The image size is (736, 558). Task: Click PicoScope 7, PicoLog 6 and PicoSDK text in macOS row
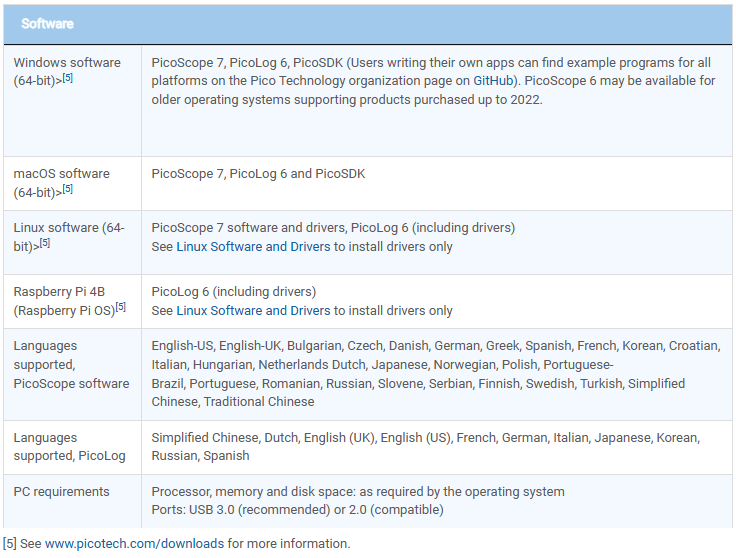(258, 173)
